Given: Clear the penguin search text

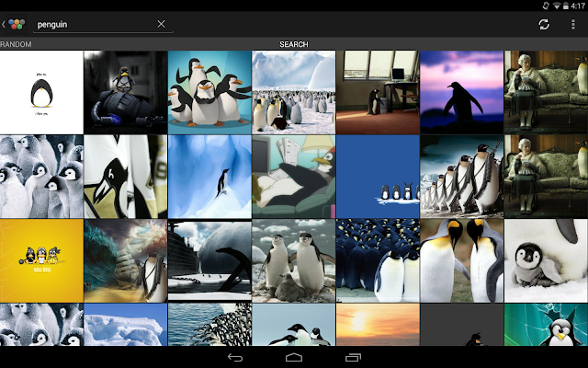Looking at the screenshot, I should coord(161,24).
